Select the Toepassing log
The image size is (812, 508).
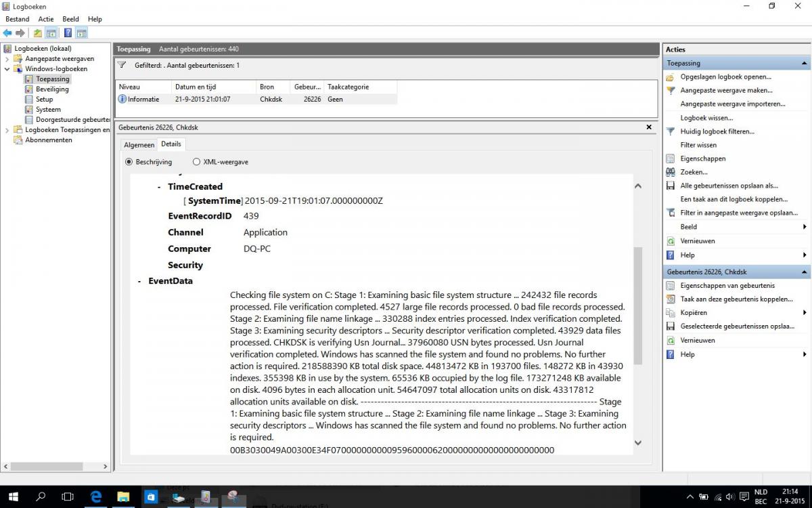tap(52, 79)
